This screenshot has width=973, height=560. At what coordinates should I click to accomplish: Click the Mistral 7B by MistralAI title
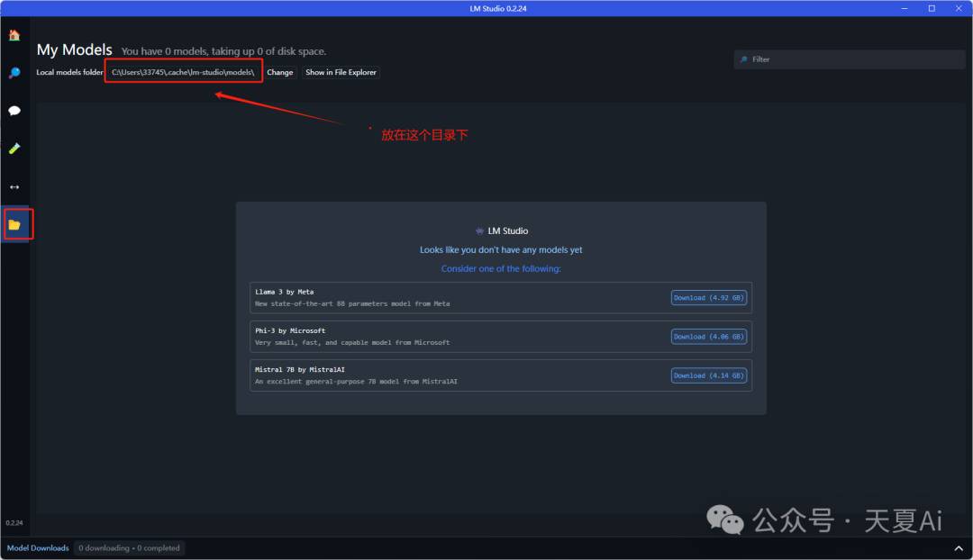[x=300, y=370]
